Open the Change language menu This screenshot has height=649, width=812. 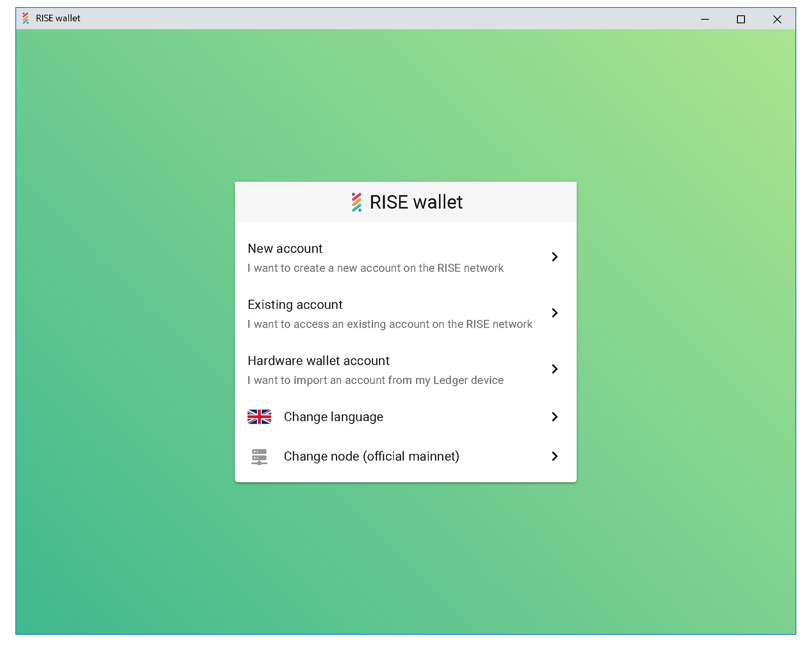(405, 417)
